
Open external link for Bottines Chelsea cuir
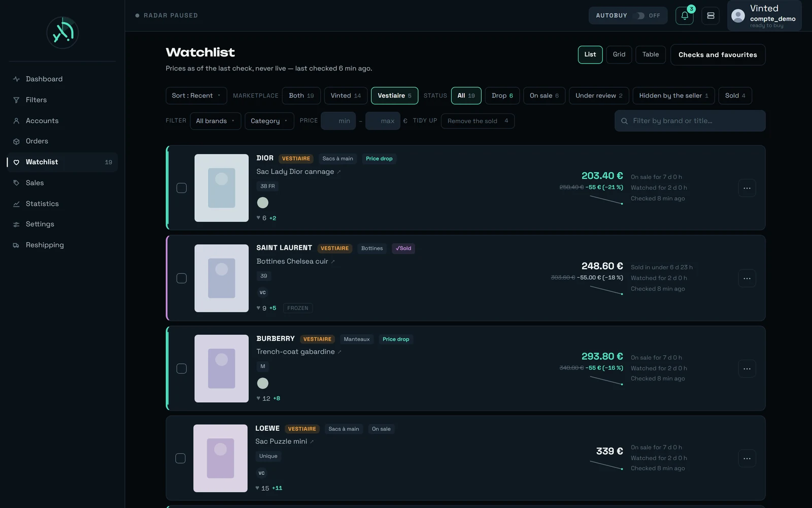click(x=333, y=262)
